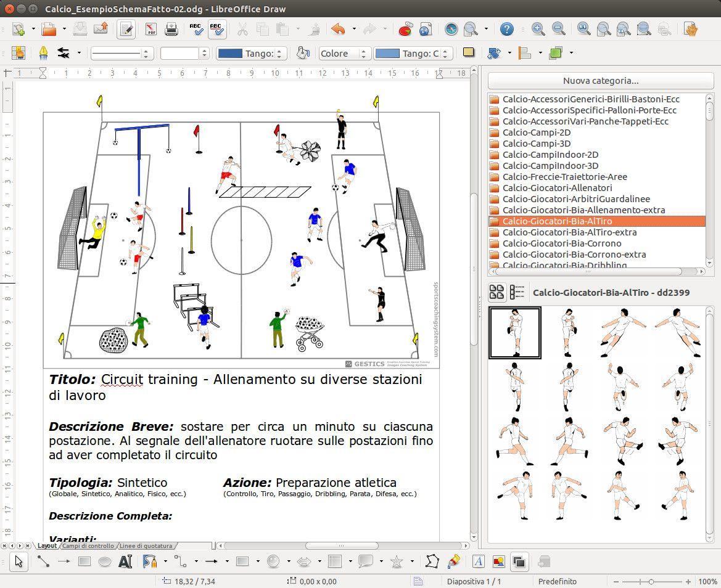
Task: Open the area fill type Colore dropdown
Action: click(344, 54)
